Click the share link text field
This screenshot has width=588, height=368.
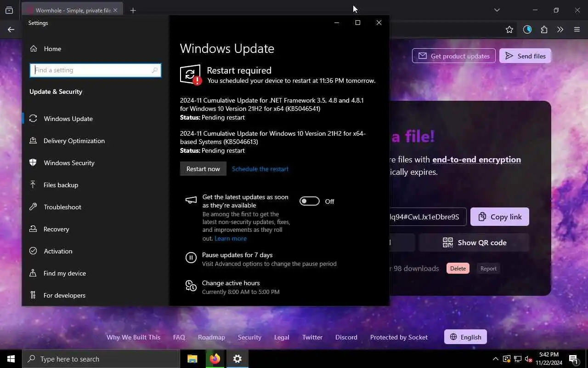tap(428, 217)
